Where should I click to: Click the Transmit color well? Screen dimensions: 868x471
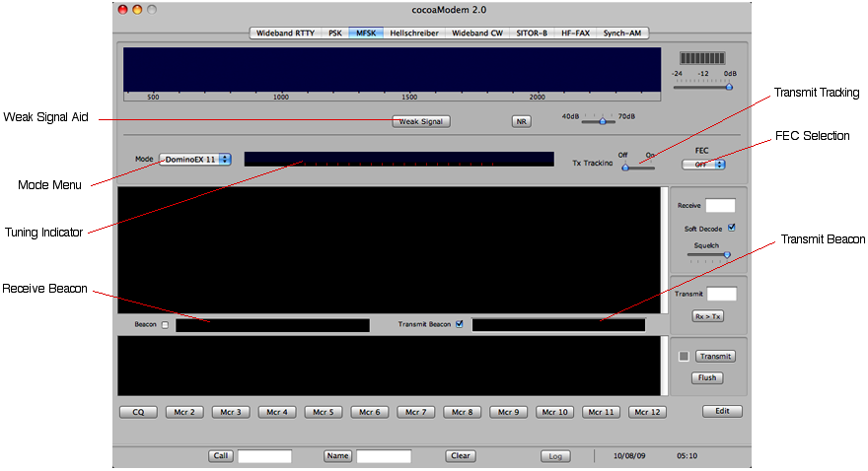click(x=722, y=294)
